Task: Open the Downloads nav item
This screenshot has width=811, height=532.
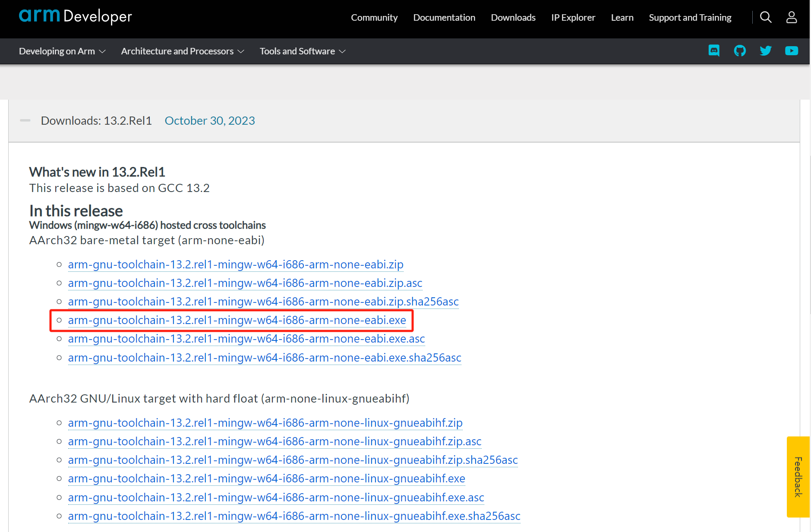Action: click(x=513, y=17)
